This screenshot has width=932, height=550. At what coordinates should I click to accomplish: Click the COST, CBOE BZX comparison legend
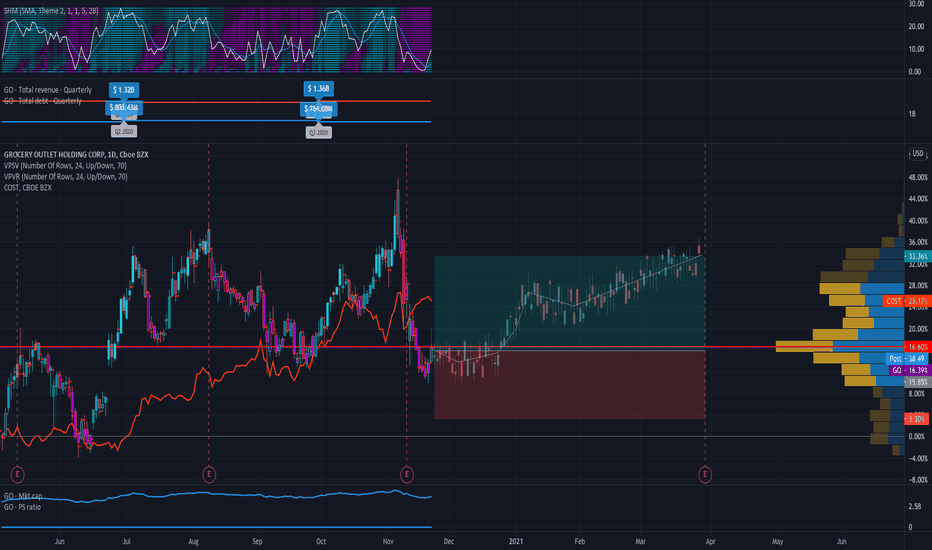click(27, 188)
